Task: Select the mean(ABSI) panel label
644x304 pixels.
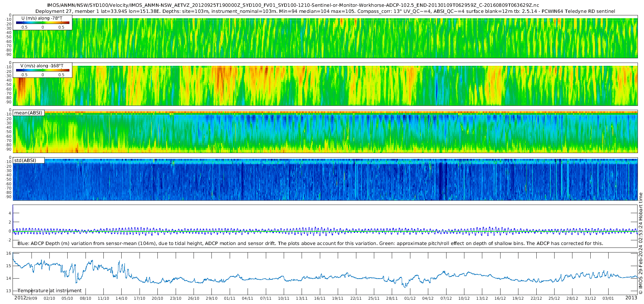Action: (29, 113)
